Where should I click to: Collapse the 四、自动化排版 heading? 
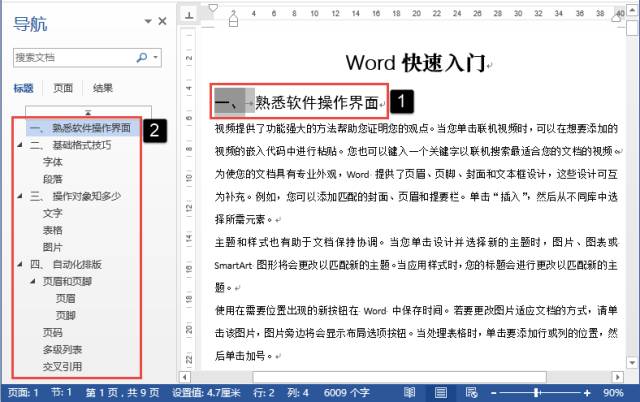[20, 264]
